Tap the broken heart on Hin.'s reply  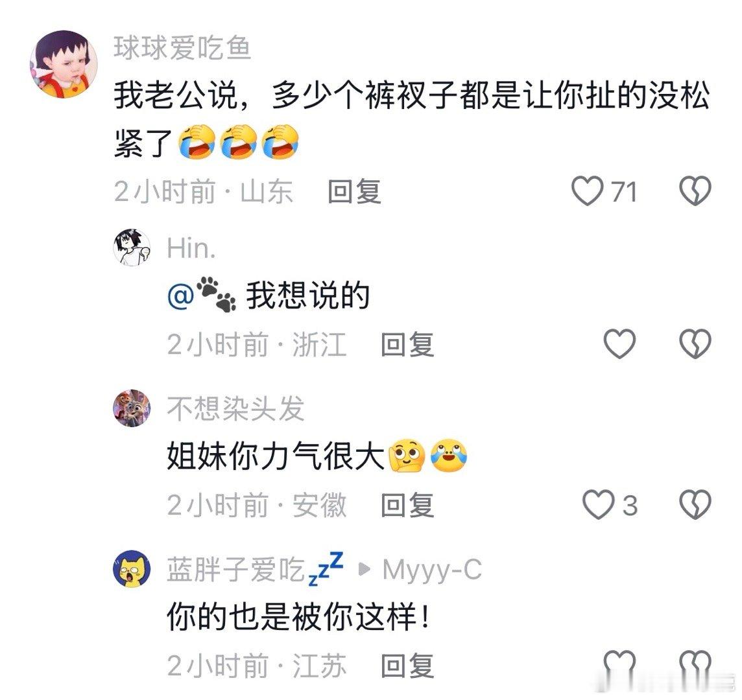coord(695,344)
